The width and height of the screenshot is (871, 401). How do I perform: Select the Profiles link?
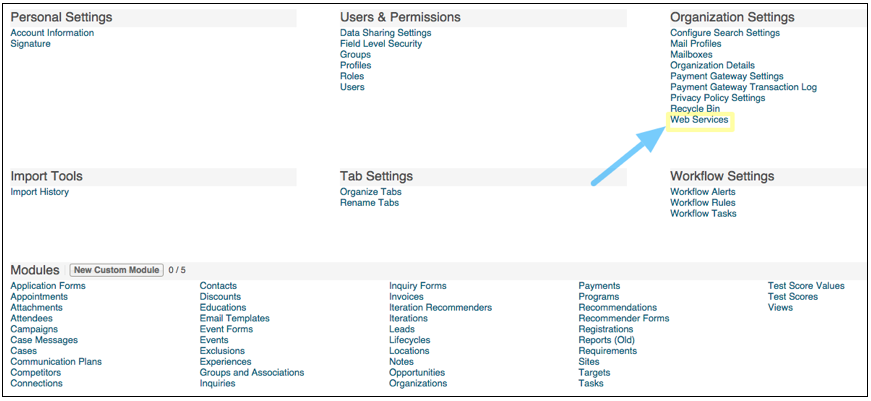tap(356, 66)
